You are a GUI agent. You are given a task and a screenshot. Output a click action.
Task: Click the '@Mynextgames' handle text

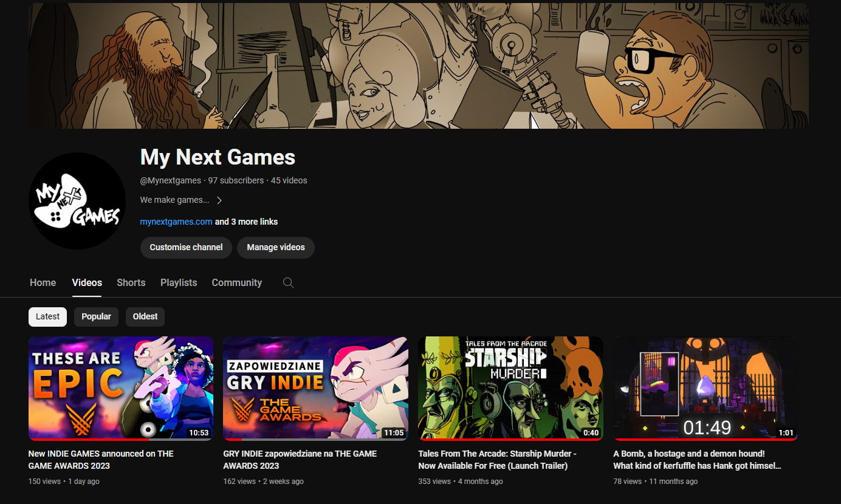[x=171, y=180]
